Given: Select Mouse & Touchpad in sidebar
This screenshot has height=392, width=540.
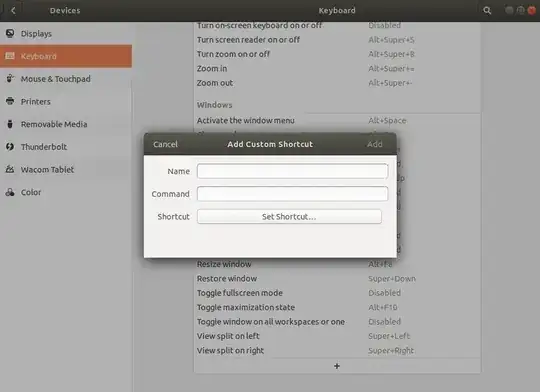Looking at the screenshot, I should (x=66, y=79).
